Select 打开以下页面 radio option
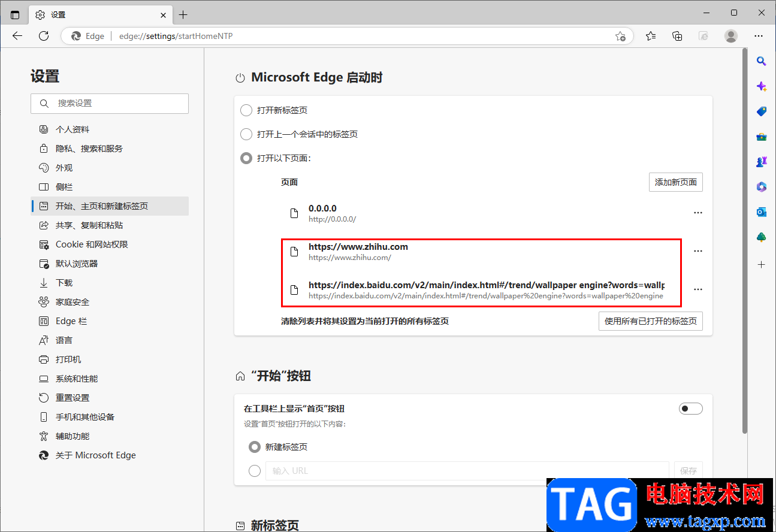The height and width of the screenshot is (532, 776). [246, 158]
